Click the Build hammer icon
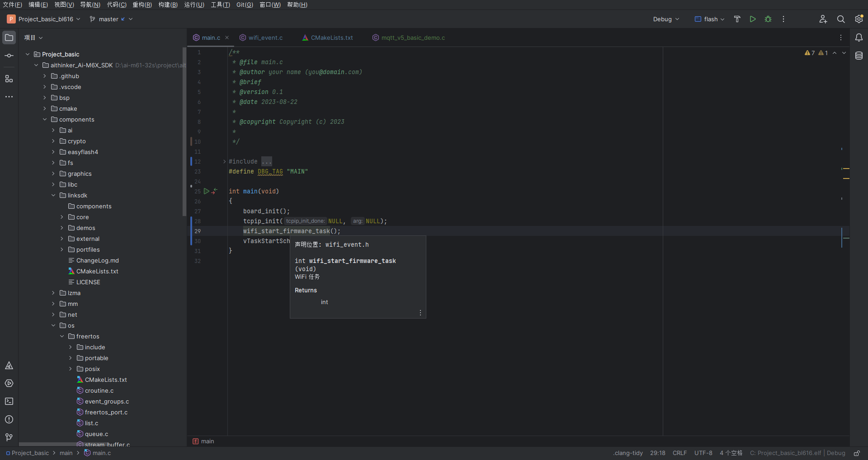The height and width of the screenshot is (460, 868). click(737, 19)
